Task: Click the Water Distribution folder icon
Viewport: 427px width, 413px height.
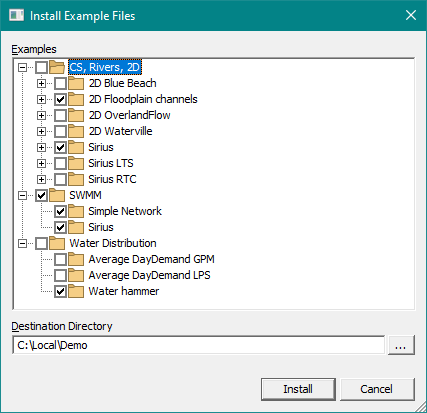Action: pos(57,243)
